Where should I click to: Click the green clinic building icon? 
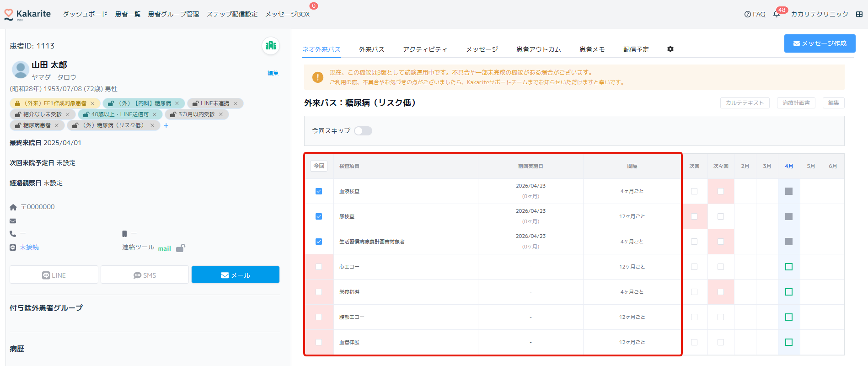pos(271,45)
